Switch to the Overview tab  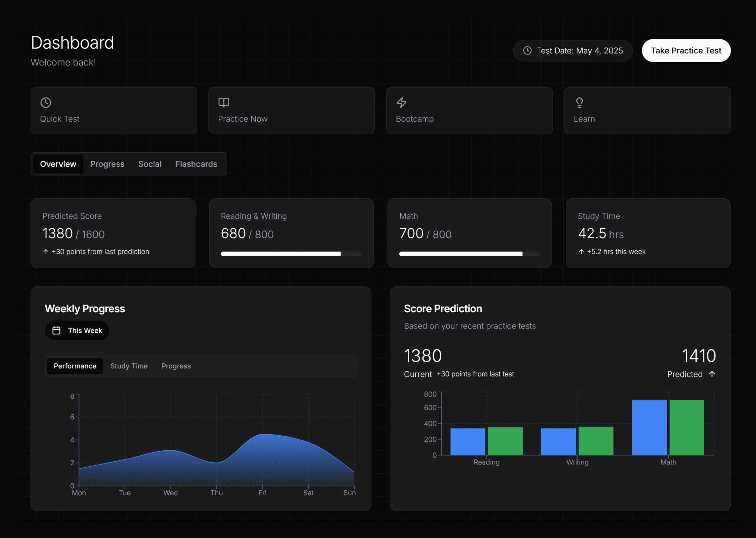[x=58, y=164]
